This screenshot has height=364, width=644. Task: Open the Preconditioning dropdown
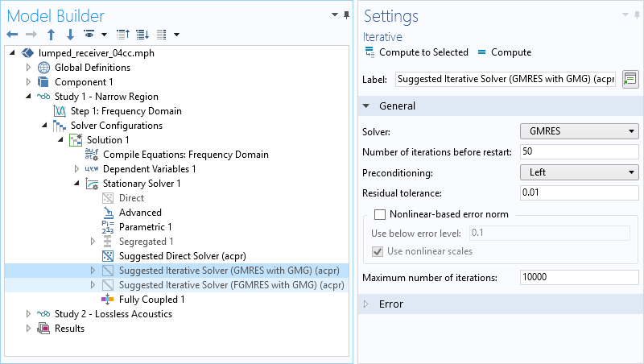(x=580, y=172)
